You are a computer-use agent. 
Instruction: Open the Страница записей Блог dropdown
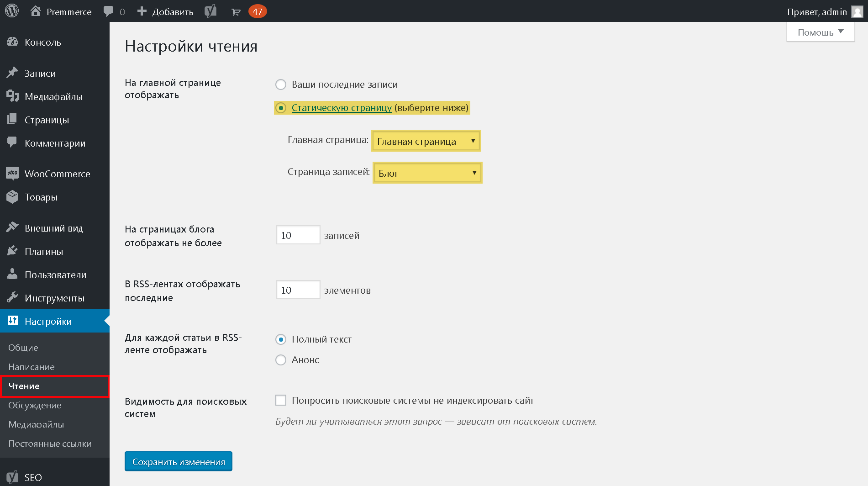click(427, 173)
